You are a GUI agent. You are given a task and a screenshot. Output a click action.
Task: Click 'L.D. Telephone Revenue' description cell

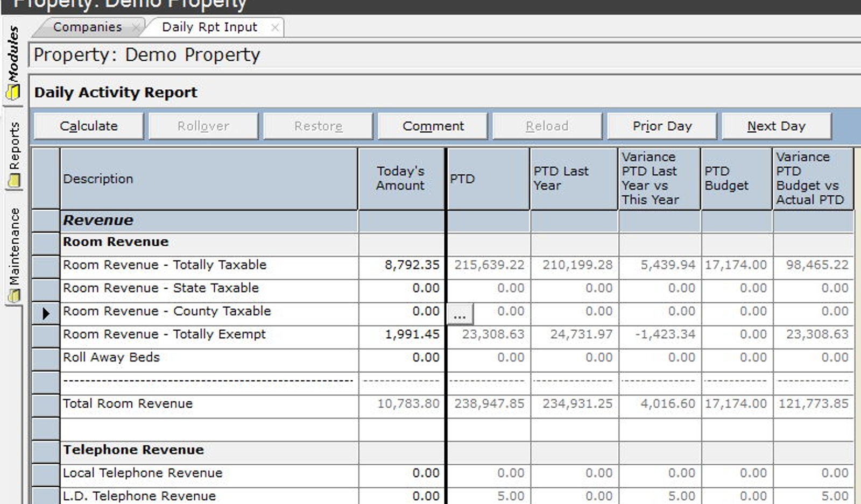pyautogui.click(x=209, y=495)
